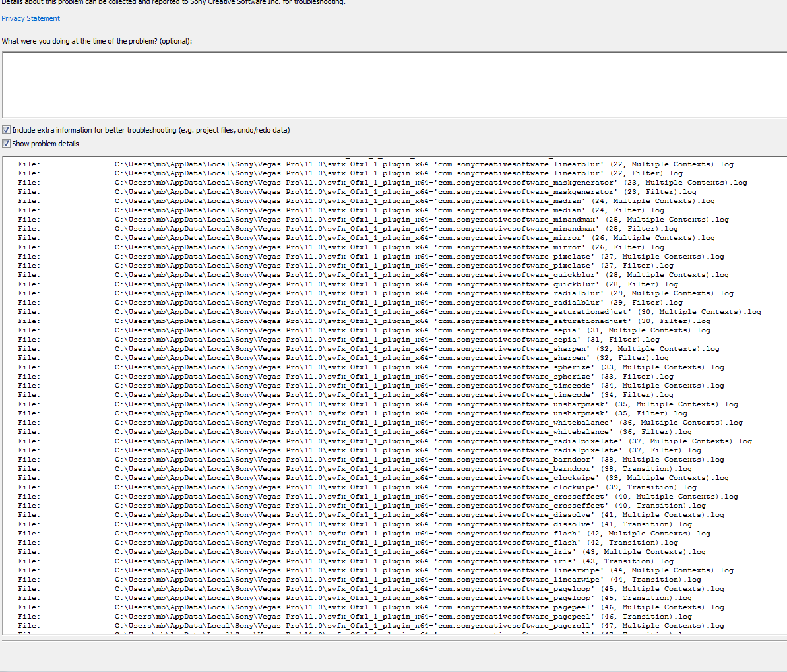The width and height of the screenshot is (787, 672).
Task: Highlight the pageloop (45, Transition).log line
Action: (x=355, y=598)
